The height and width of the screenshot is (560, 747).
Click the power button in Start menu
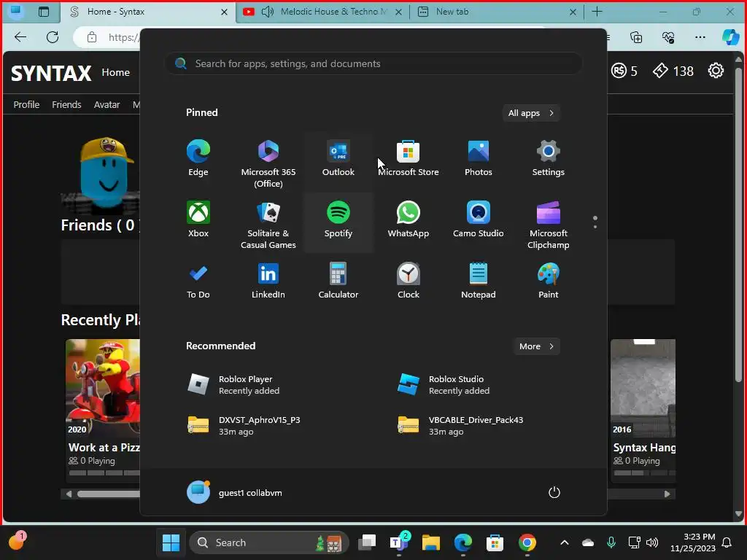[554, 492]
